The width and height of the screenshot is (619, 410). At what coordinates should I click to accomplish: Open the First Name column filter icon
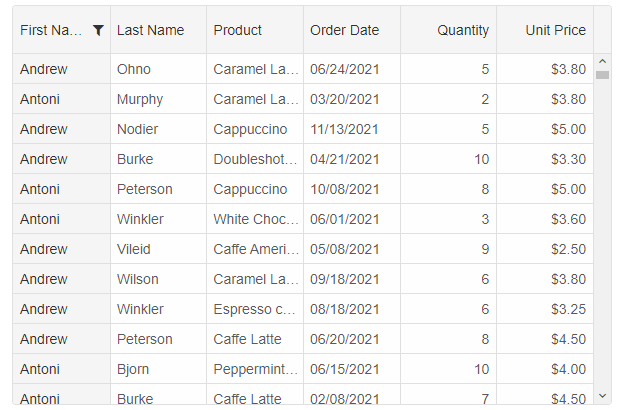pyautogui.click(x=98, y=30)
